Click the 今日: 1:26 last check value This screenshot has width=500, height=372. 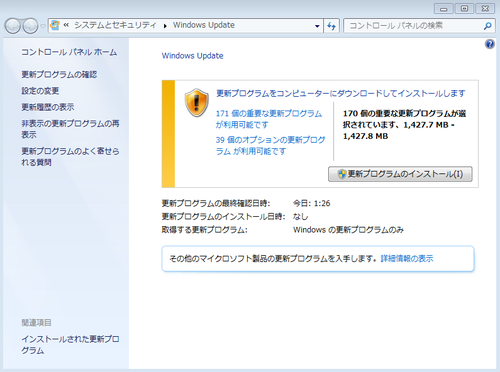click(312, 203)
